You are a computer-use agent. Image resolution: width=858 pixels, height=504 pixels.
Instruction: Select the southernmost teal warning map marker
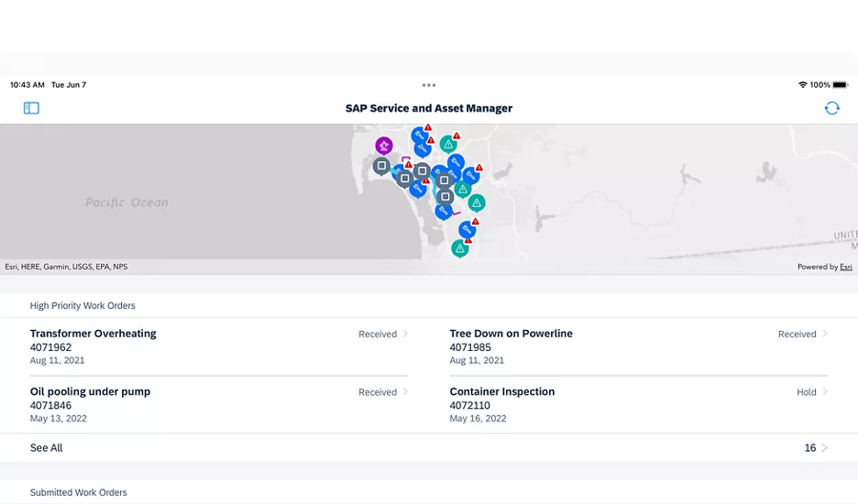459,249
